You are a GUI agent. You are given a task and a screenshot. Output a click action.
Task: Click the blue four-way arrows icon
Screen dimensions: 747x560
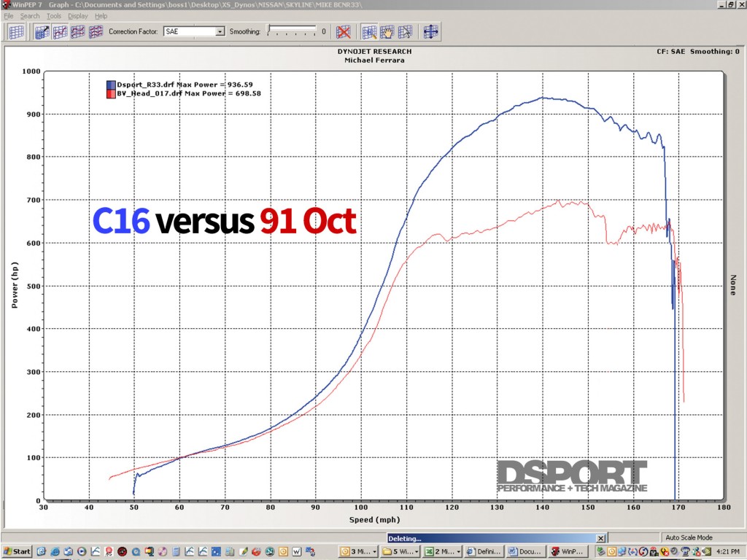click(430, 32)
